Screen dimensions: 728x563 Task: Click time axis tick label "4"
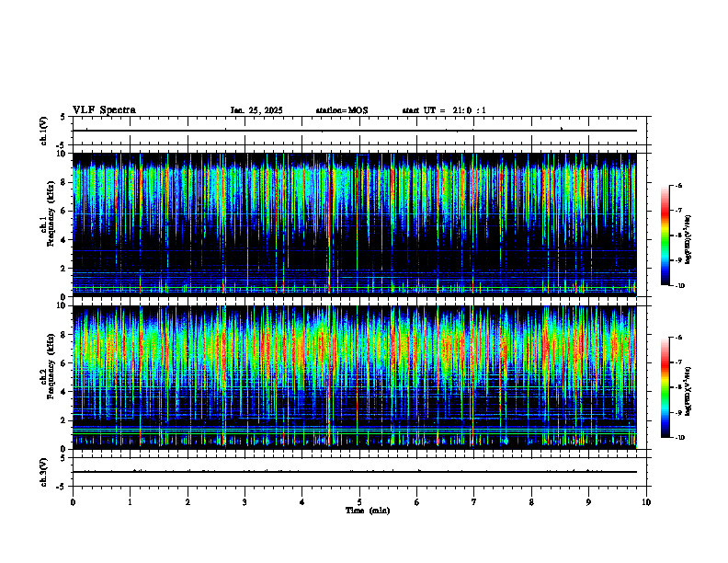pyautogui.click(x=302, y=502)
